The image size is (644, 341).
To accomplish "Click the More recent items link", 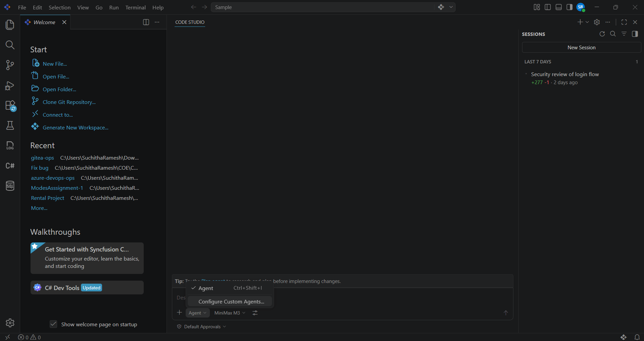I will tap(39, 208).
